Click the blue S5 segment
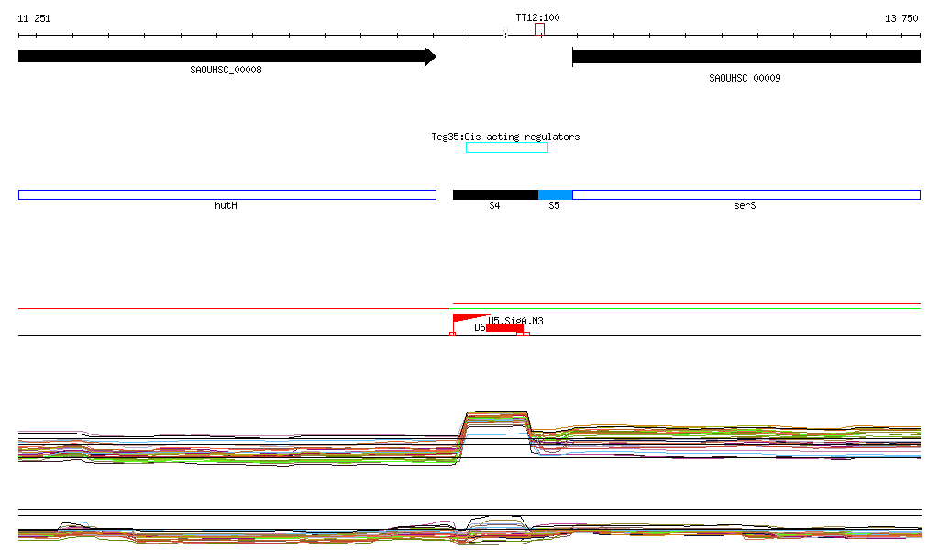 tap(555, 194)
